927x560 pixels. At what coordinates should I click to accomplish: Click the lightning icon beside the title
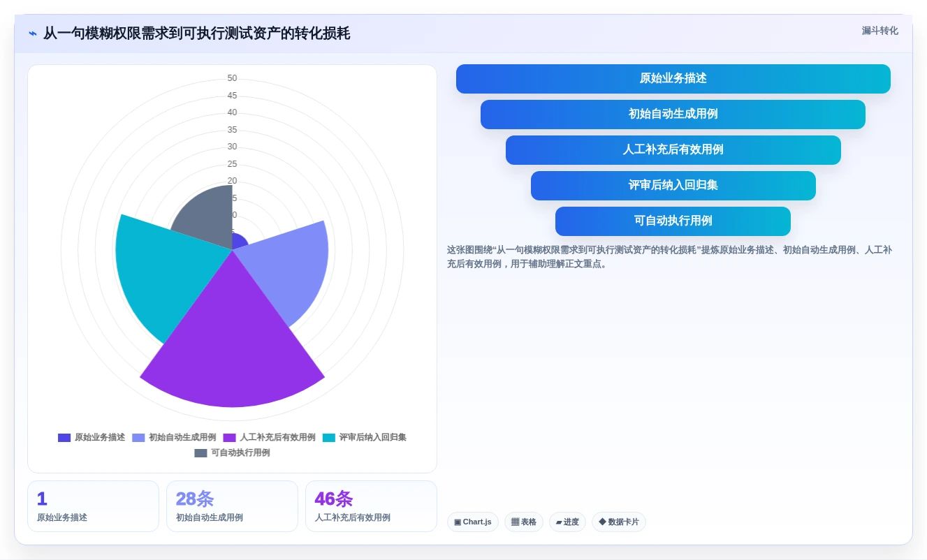coord(33,34)
